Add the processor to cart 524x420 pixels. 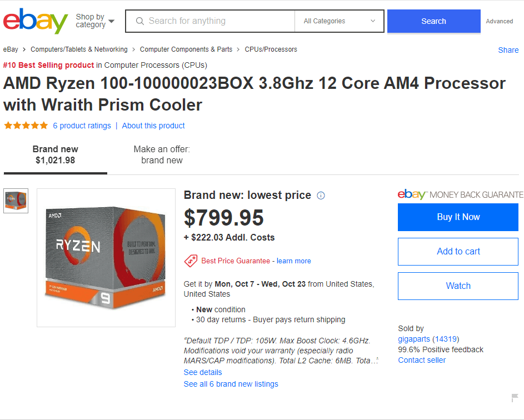(x=458, y=251)
